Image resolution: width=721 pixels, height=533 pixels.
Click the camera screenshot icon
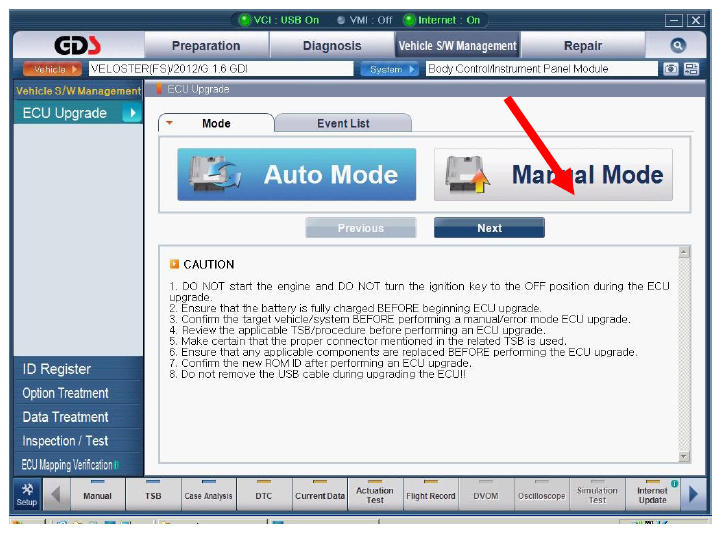pyautogui.click(x=670, y=69)
